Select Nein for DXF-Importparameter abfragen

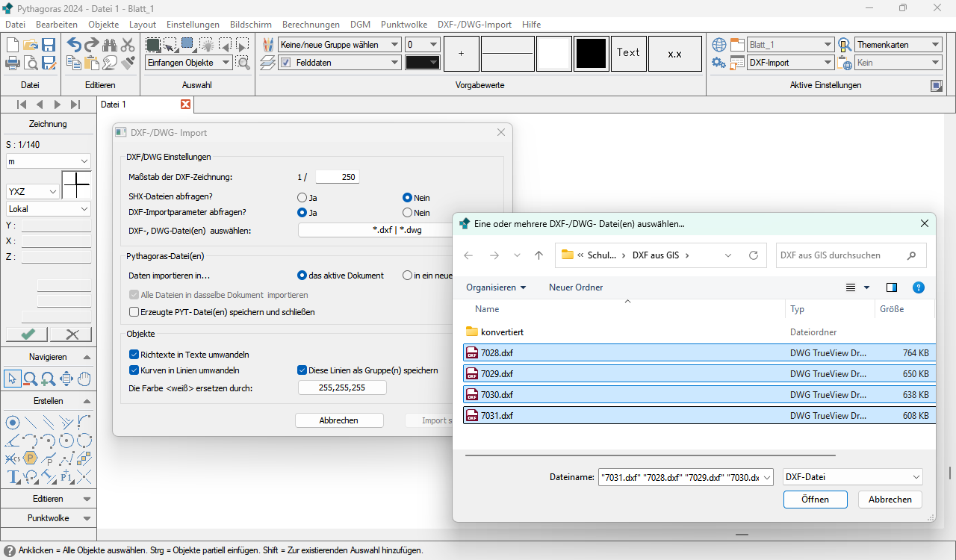[407, 213]
